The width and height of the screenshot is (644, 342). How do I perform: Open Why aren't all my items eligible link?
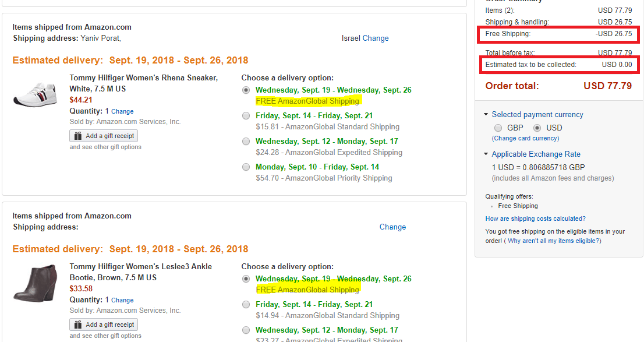click(x=554, y=241)
